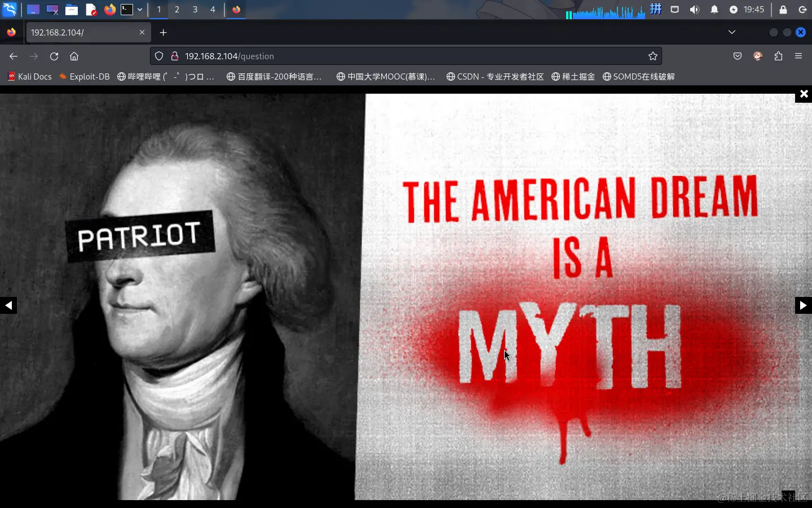Go to the Firefox home page
This screenshot has height=508, width=812.
click(x=74, y=56)
